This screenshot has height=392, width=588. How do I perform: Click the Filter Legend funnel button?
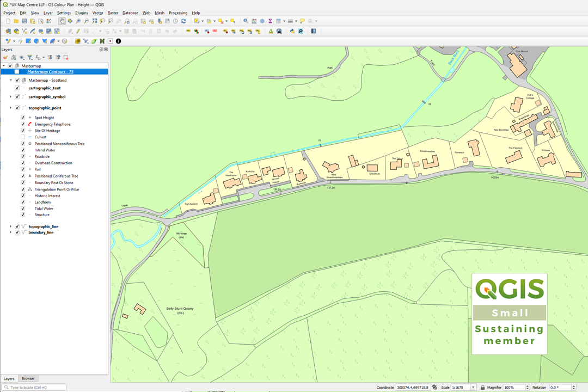coord(30,57)
